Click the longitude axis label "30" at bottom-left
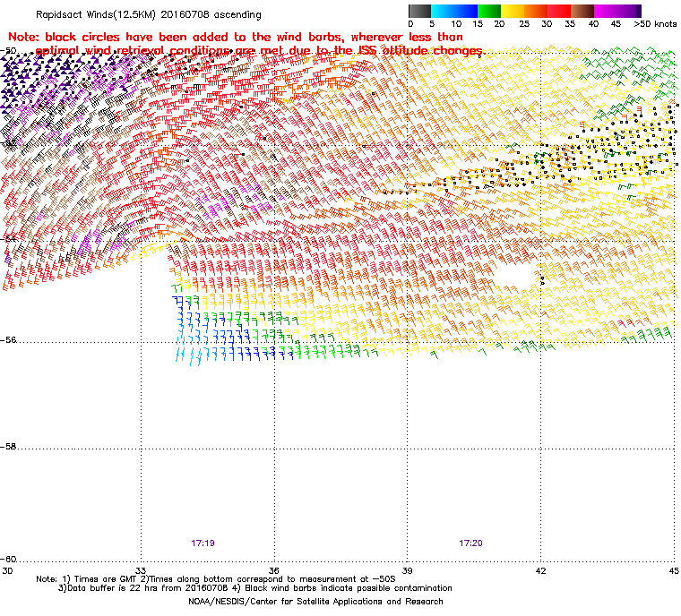This screenshot has height=616, width=681. click(7, 570)
